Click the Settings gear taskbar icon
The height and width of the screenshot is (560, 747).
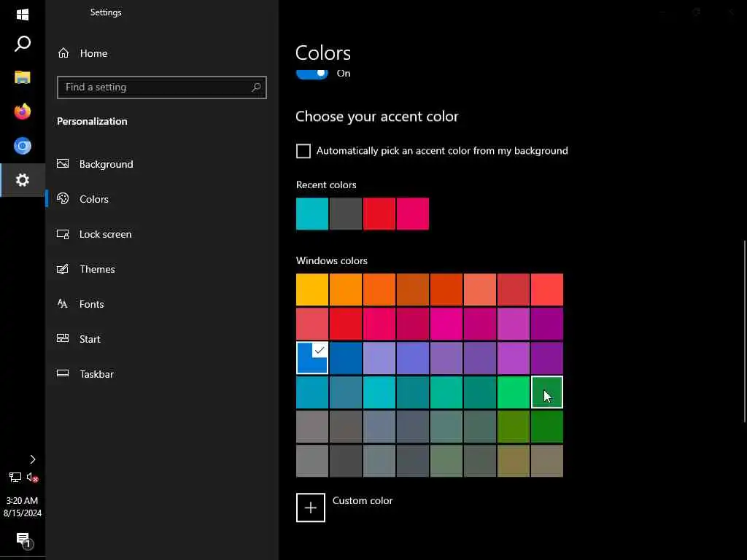coord(23,180)
